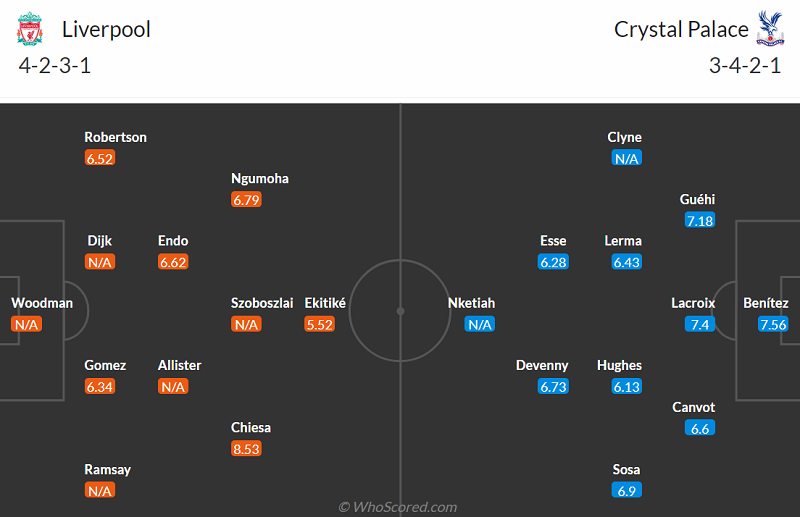The width and height of the screenshot is (800, 517).
Task: Click the Crystal Palace club crest icon
Action: click(770, 29)
